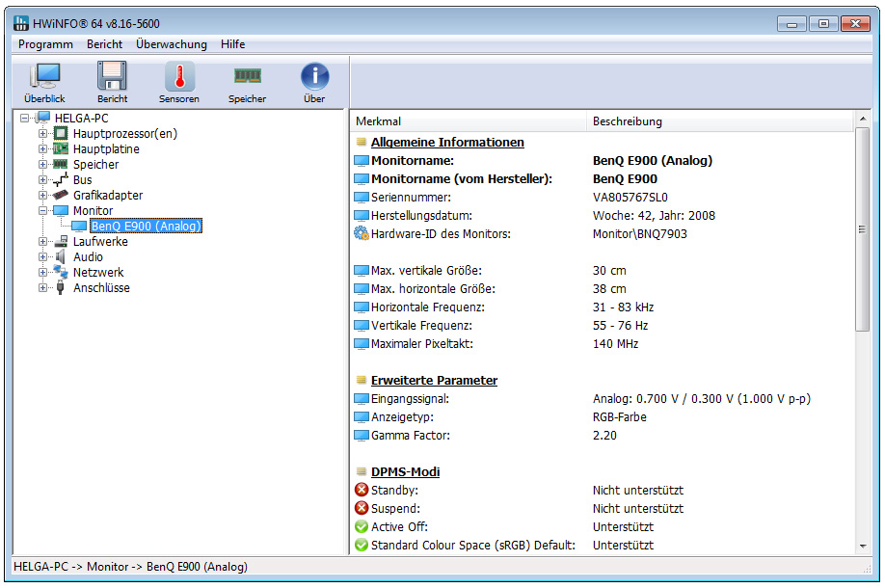Expand the Grafikadapter tree node

point(42,196)
